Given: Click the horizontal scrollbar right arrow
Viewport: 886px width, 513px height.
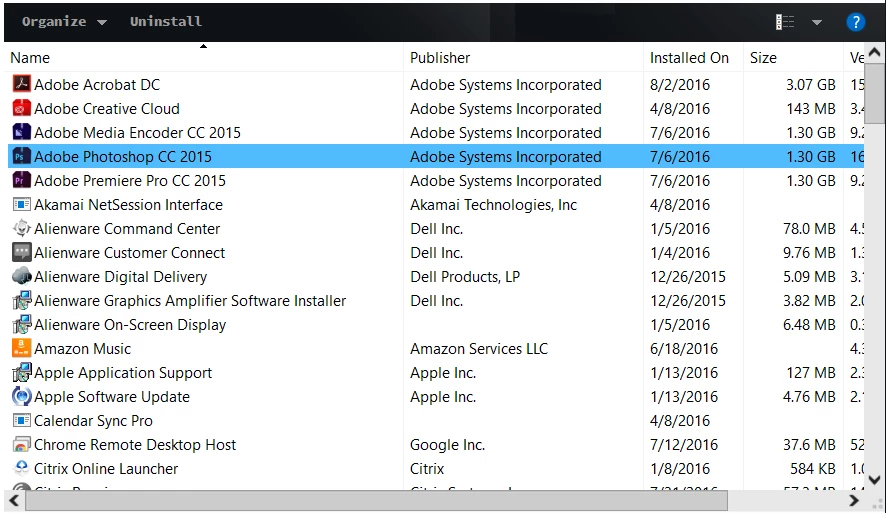Looking at the screenshot, I should pyautogui.click(x=854, y=501).
